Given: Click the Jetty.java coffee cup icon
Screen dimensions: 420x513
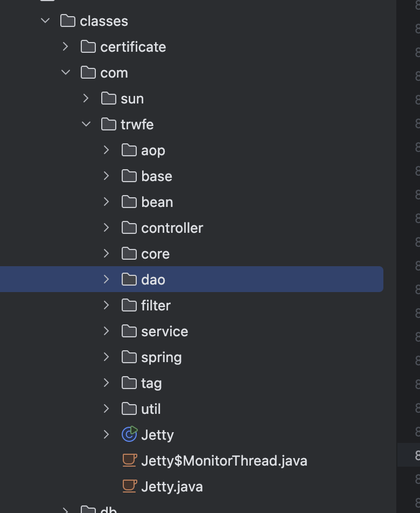Looking at the screenshot, I should click(x=129, y=486).
